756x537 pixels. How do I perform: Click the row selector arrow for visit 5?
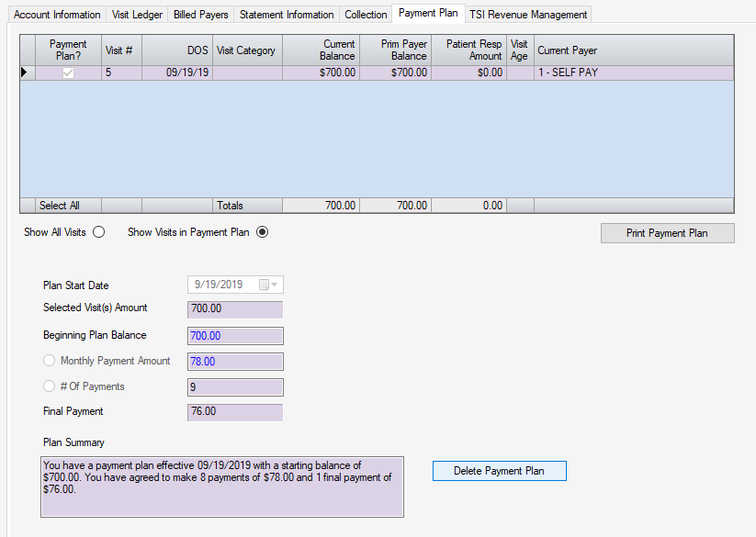pyautogui.click(x=24, y=73)
